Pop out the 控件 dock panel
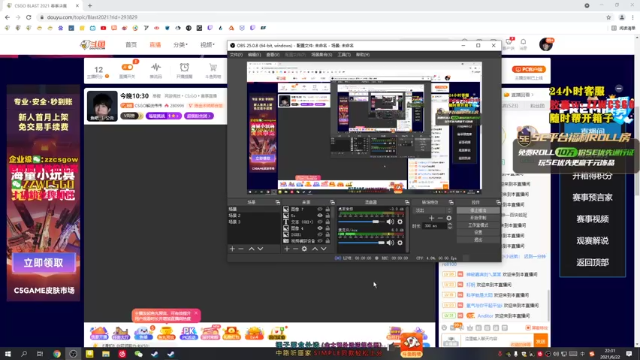This screenshot has height=360, width=640. [x=498, y=202]
